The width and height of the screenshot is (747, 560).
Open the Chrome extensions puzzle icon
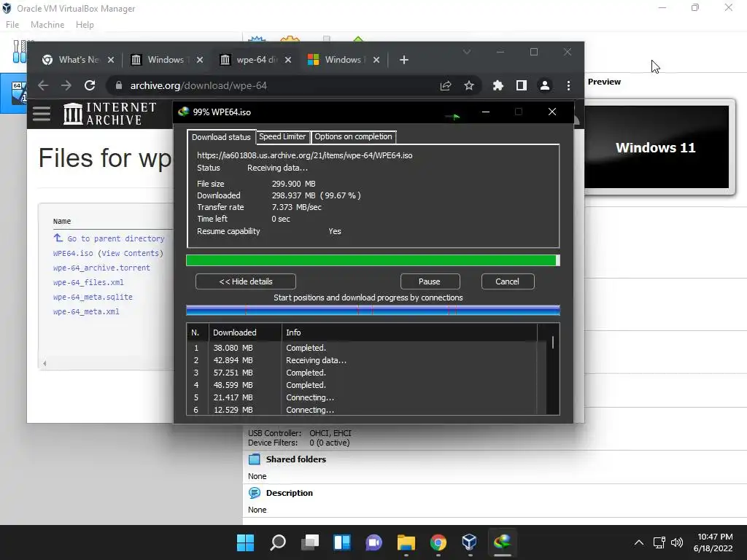(x=498, y=85)
